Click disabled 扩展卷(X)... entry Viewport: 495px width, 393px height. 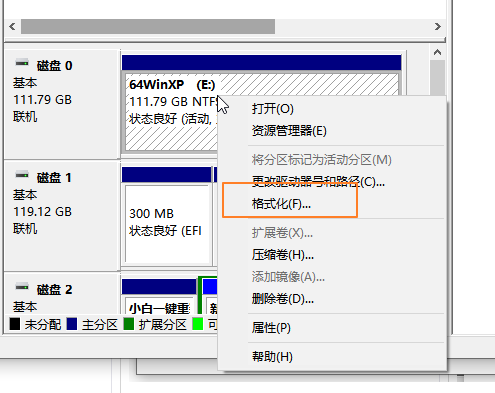pos(282,233)
